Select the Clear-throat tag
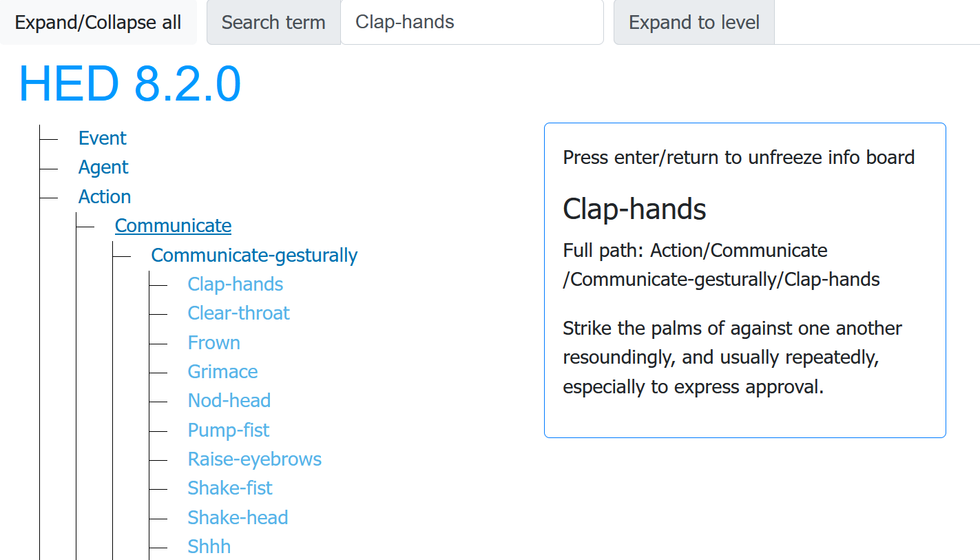This screenshot has height=560, width=980. pyautogui.click(x=238, y=313)
